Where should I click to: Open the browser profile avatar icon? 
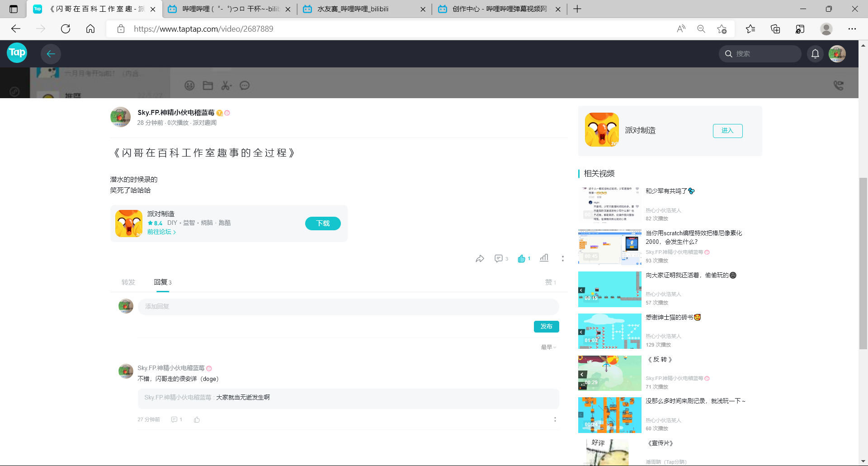click(x=826, y=29)
